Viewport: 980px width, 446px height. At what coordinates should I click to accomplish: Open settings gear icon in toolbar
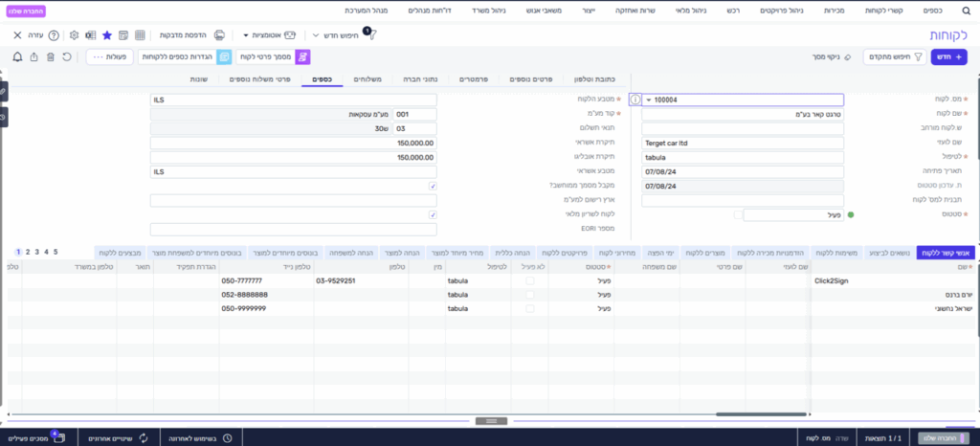(x=74, y=35)
